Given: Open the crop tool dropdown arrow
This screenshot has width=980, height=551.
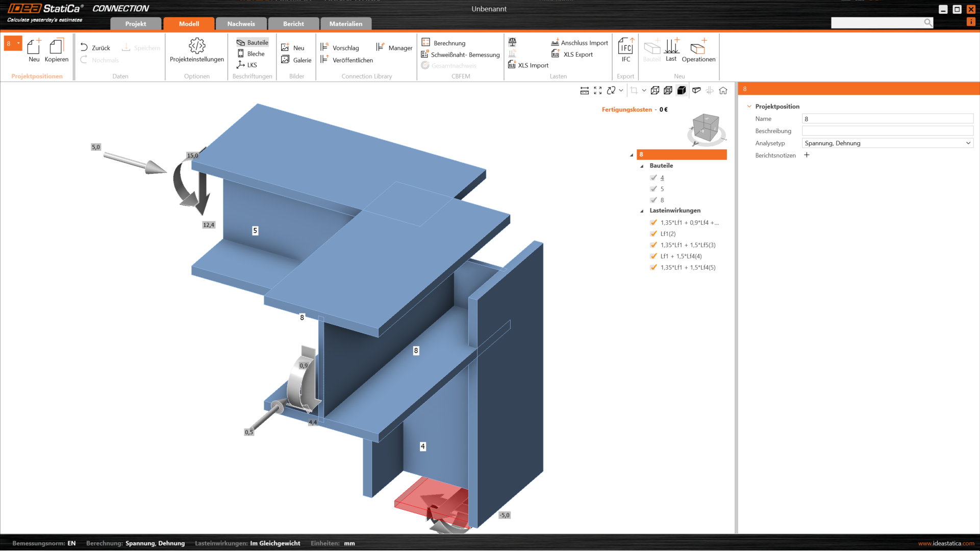Looking at the screenshot, I should coord(644,90).
